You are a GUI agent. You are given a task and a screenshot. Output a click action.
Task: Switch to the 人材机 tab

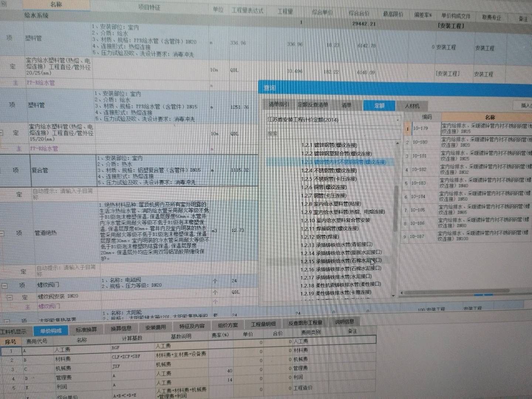tap(412, 106)
